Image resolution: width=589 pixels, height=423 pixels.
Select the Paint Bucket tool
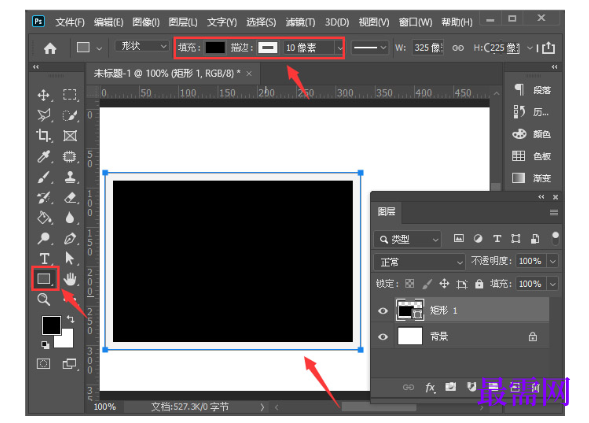pos(44,218)
